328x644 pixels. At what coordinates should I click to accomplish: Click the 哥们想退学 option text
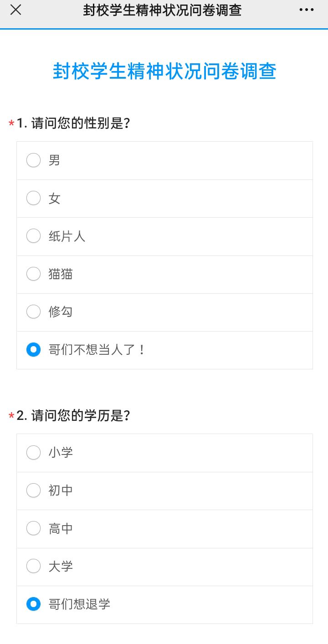[x=79, y=604]
